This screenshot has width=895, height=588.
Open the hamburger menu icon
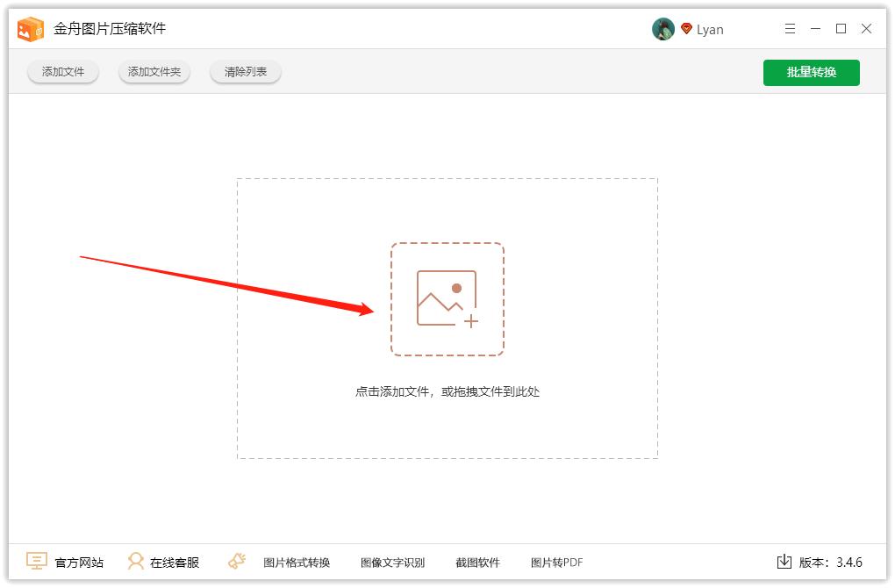789,28
